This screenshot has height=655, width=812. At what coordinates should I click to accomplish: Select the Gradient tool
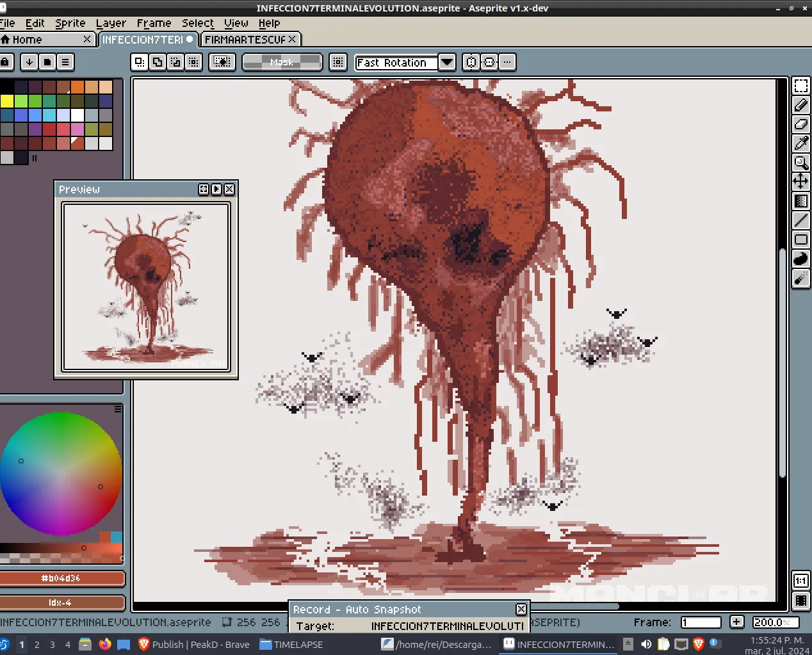[801, 201]
